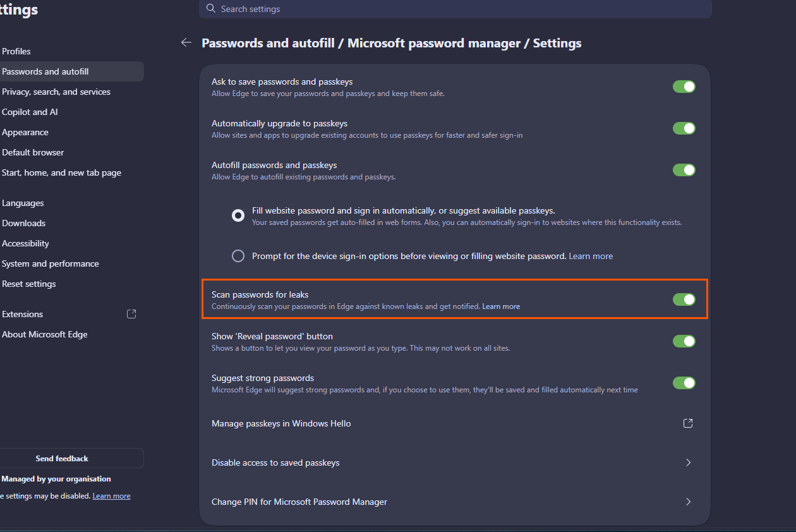
Task: Click Disable access to saved passkeys text
Action: (x=275, y=462)
